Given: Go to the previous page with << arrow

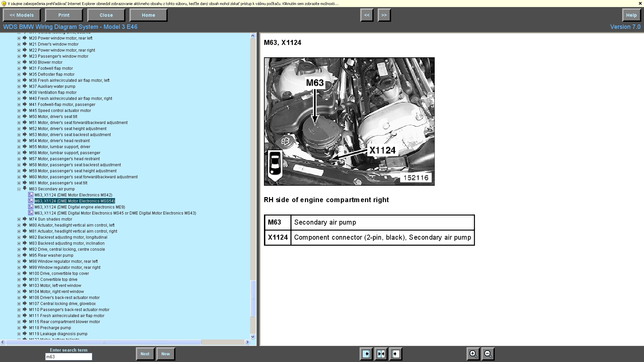Looking at the screenshot, I should coord(367,15).
